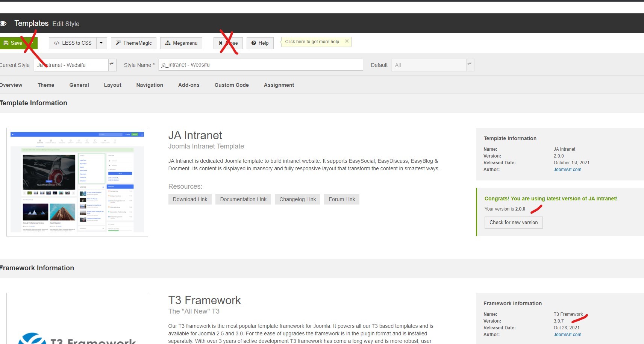Open the Default language dropdown
The height and width of the screenshot is (344, 644).
433,65
